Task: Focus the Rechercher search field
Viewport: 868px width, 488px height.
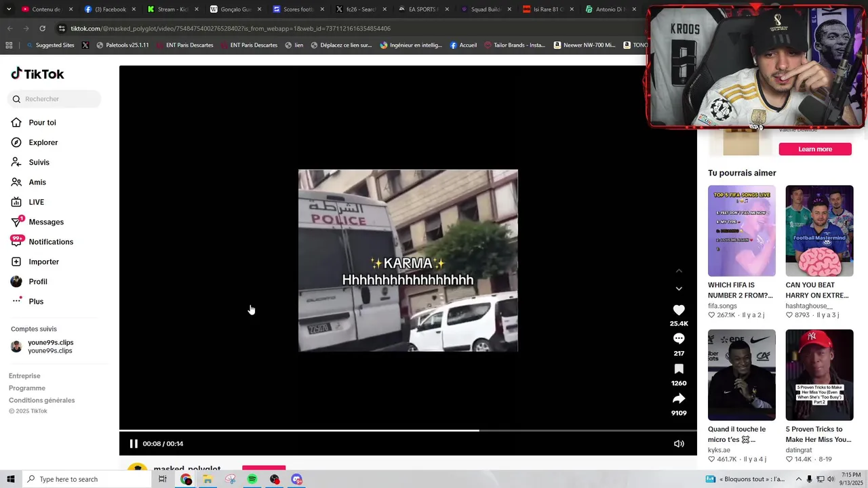Action: point(54,99)
